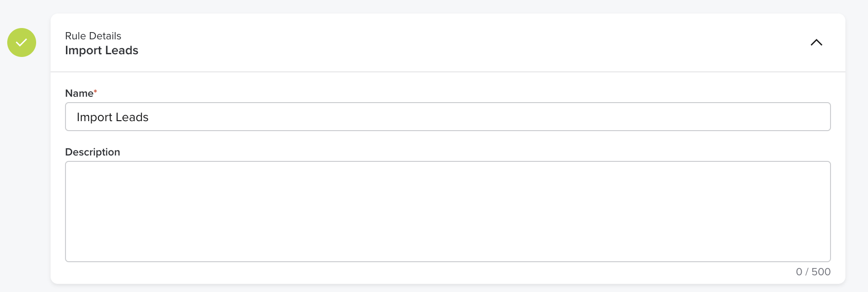Click the upward chevron arrow in card header
868x292 pixels.
816,42
